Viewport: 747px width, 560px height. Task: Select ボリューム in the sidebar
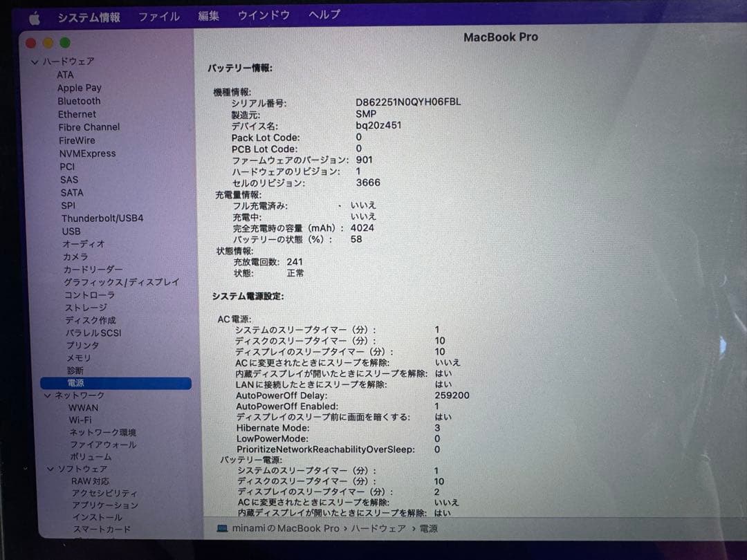coord(91,457)
